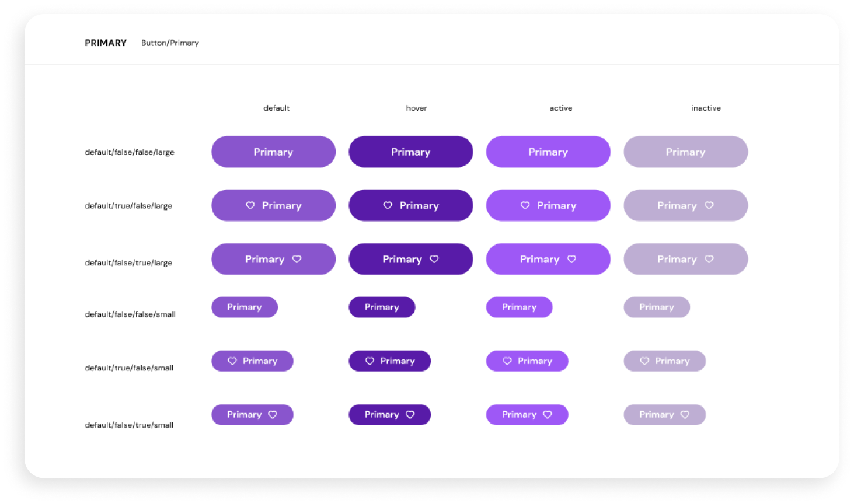
Task: Click the trailing heart icon in small hover button
Action: point(410,415)
